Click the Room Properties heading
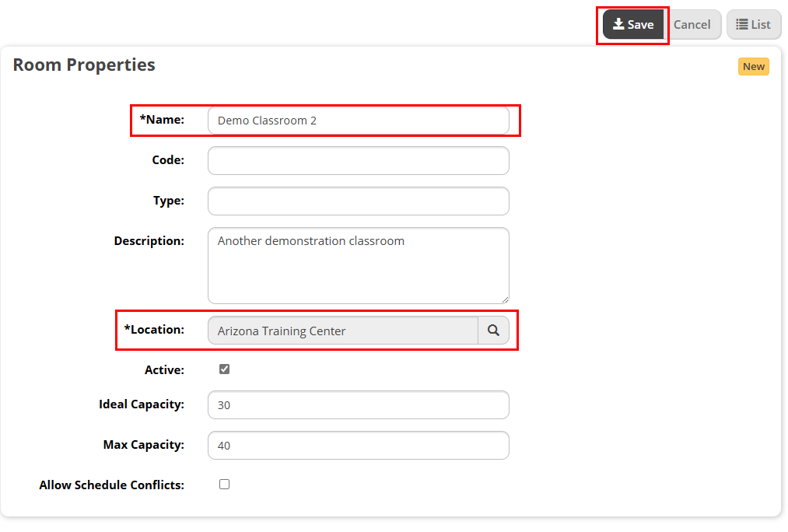 point(84,65)
